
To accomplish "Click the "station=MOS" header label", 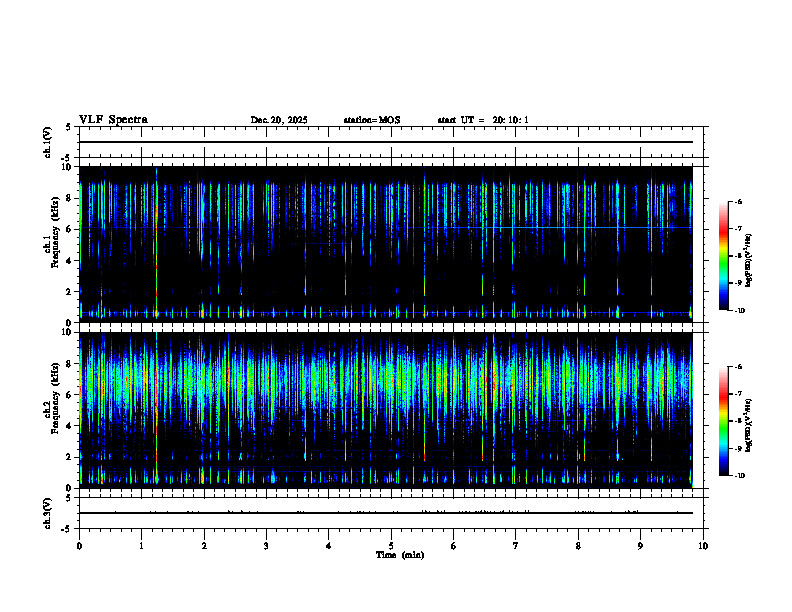I will [372, 120].
